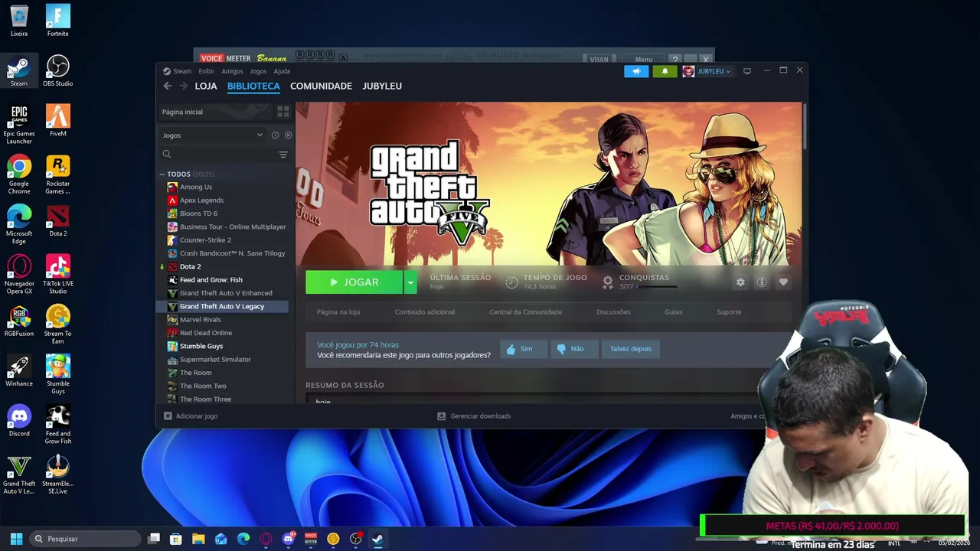Viewport: 980px width, 551px height.
Task: Open library filter options icon
Action: (x=283, y=155)
